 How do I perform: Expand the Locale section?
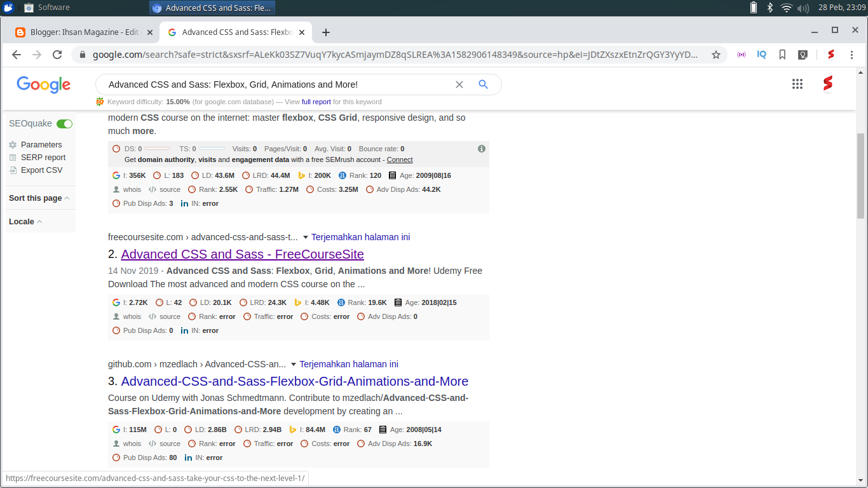[x=25, y=222]
